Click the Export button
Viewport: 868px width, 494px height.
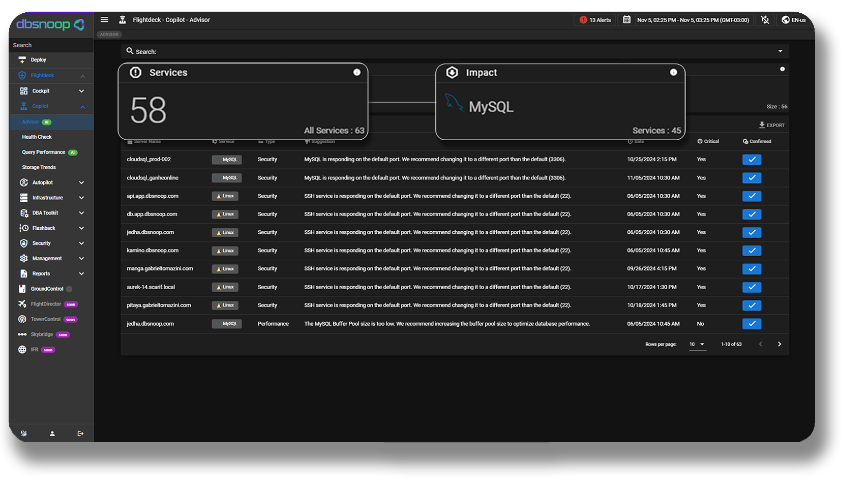(x=771, y=125)
